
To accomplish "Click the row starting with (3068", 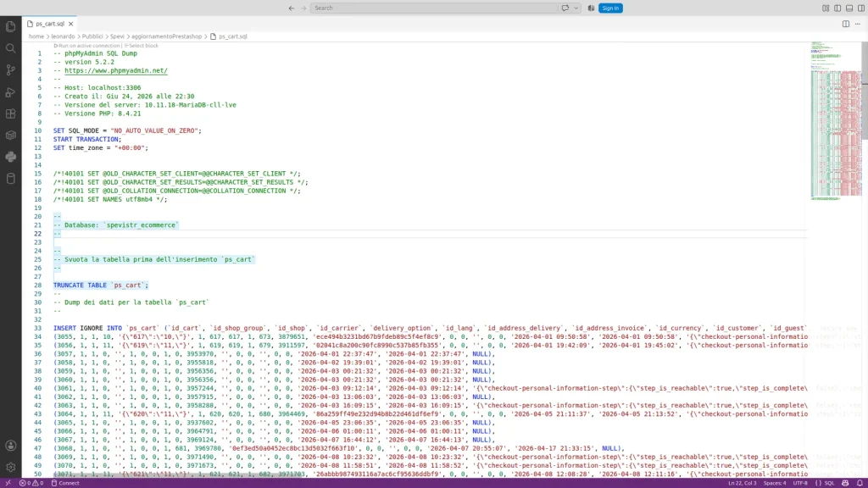I will (338, 449).
